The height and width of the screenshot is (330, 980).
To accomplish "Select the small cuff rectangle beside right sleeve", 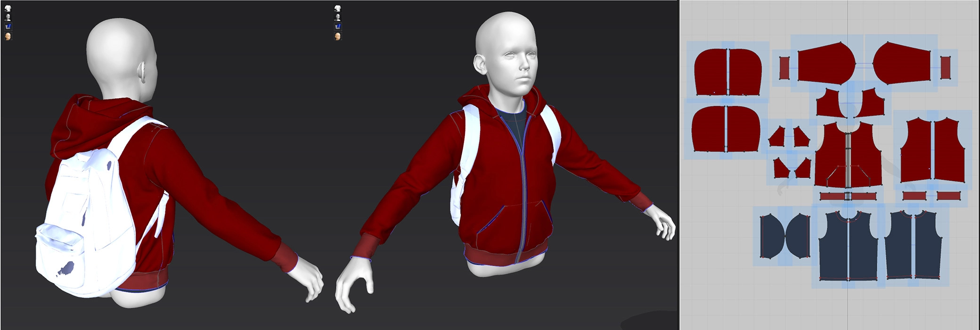I will [x=946, y=67].
